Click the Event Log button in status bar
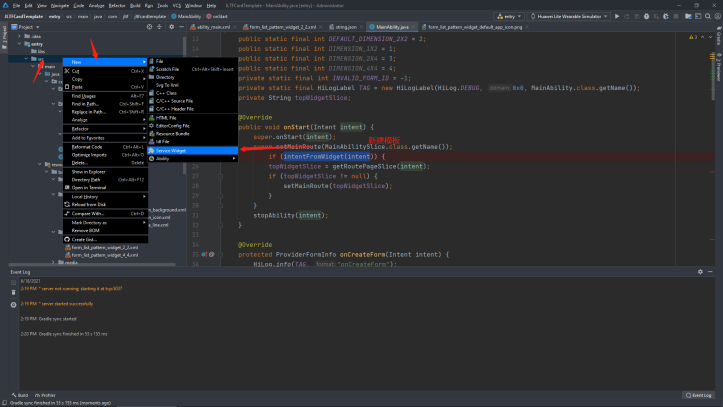 pyautogui.click(x=696, y=395)
